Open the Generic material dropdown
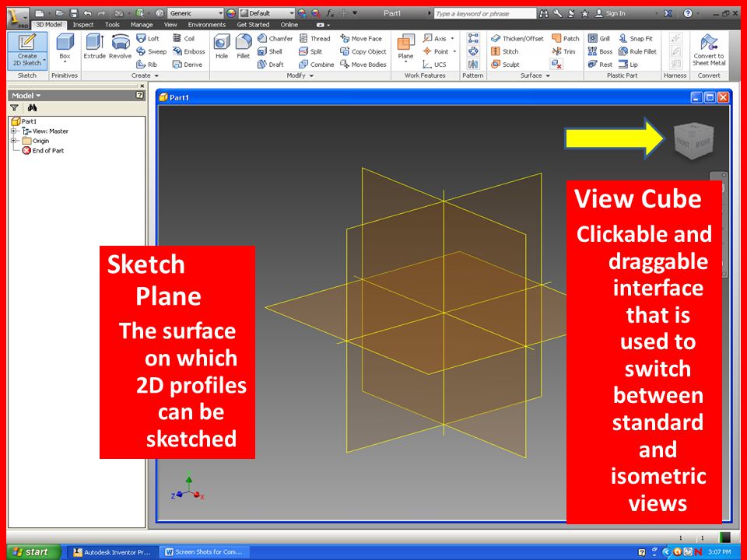 coord(196,13)
